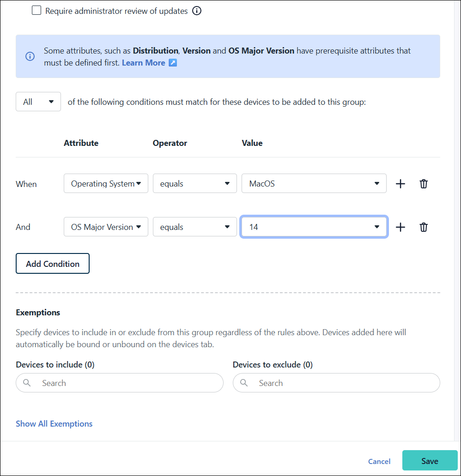
Task: Click Cancel to discard changes
Action: pos(379,461)
